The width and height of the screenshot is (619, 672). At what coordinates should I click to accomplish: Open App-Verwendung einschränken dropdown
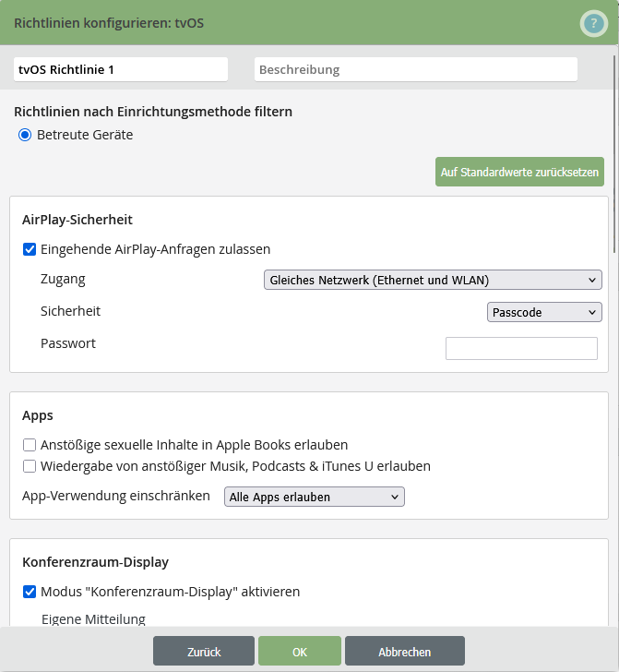(x=314, y=498)
